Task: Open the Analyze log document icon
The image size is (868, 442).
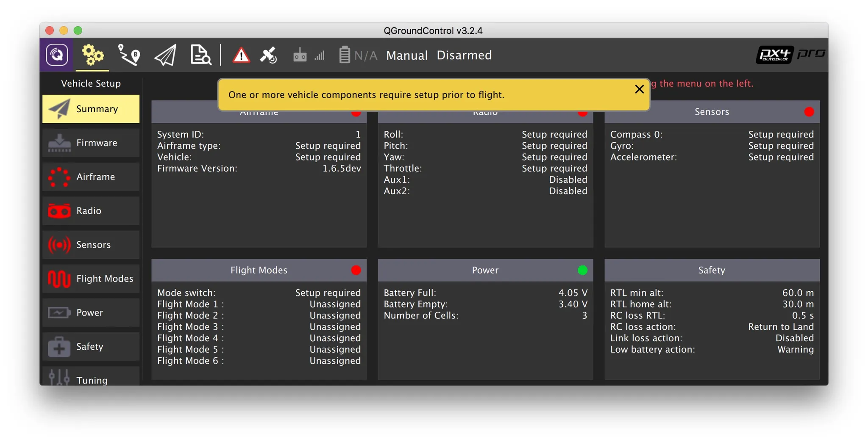Action: pyautogui.click(x=200, y=55)
